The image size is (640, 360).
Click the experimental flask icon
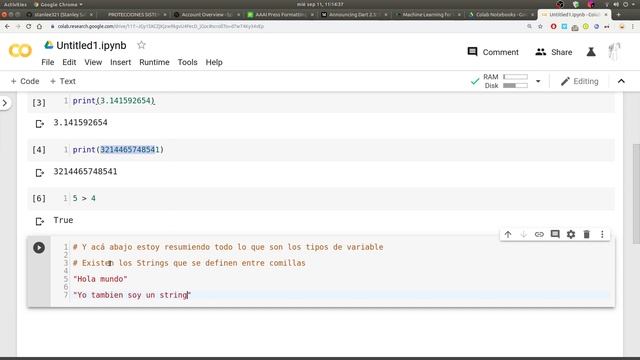point(591,52)
